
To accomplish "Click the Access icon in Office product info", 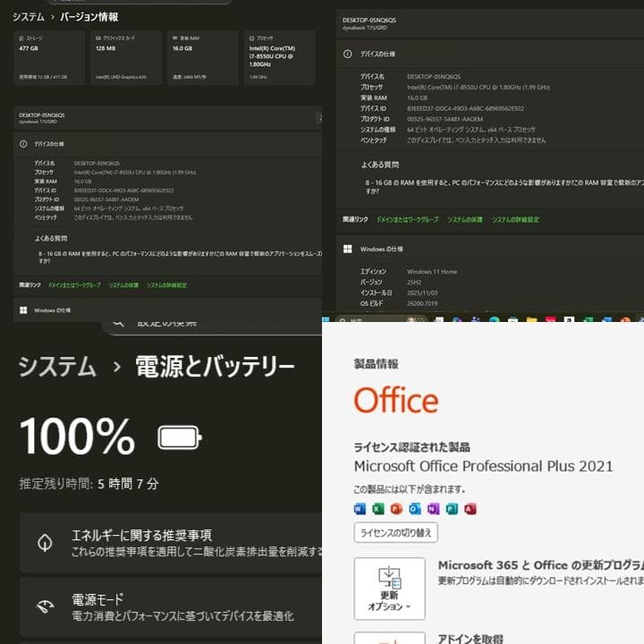I will [470, 509].
